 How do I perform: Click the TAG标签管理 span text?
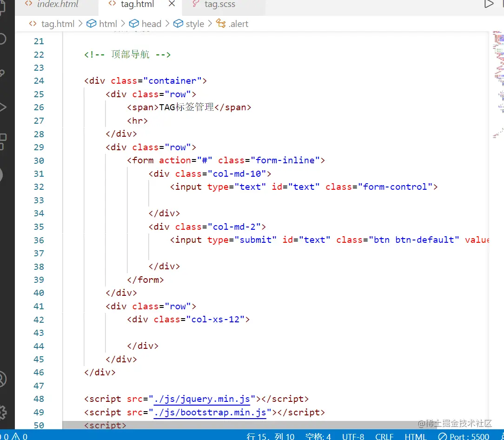click(186, 107)
